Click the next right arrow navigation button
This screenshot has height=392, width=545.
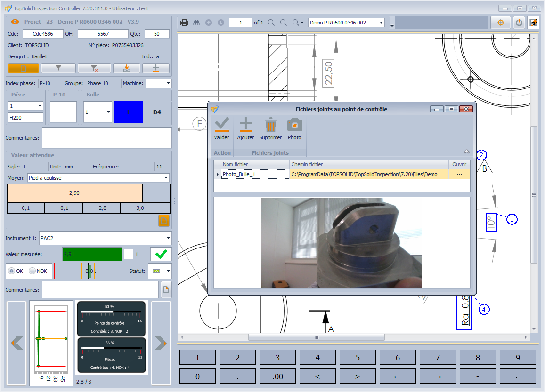[x=161, y=343]
